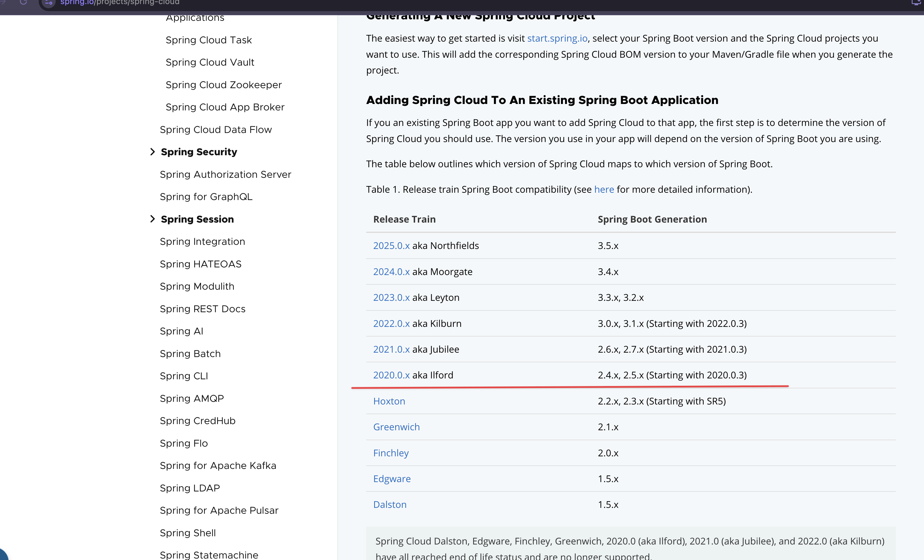Click the browser reload icon
Image resolution: width=924 pixels, height=560 pixels.
(23, 2)
